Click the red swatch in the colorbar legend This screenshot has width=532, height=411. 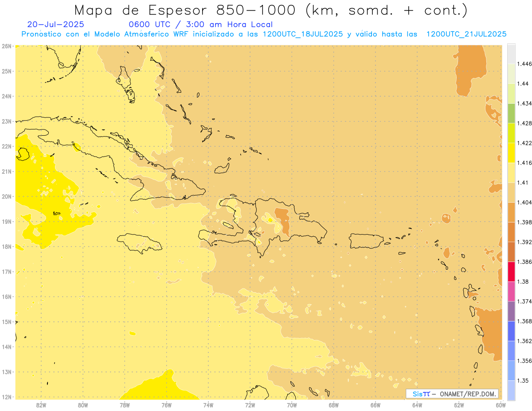(511, 271)
